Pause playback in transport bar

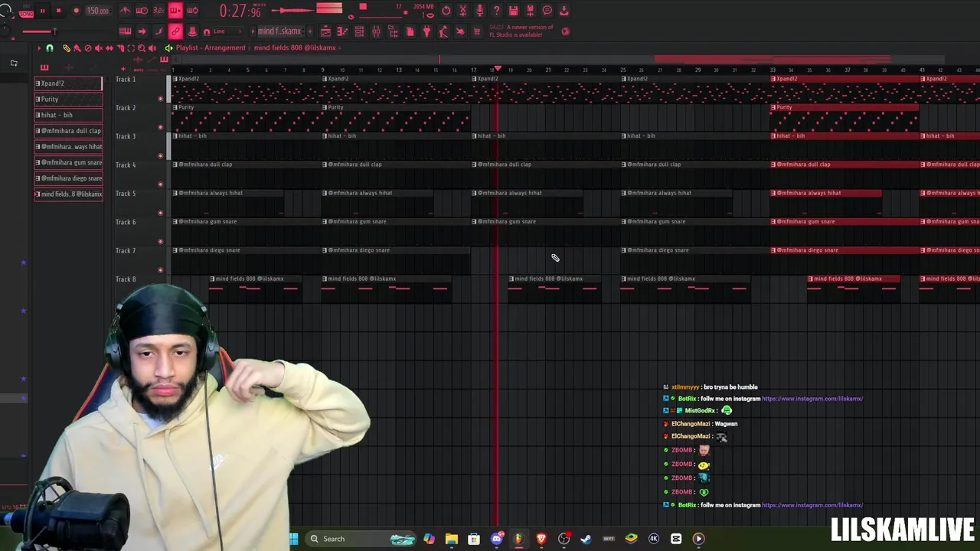click(x=42, y=11)
